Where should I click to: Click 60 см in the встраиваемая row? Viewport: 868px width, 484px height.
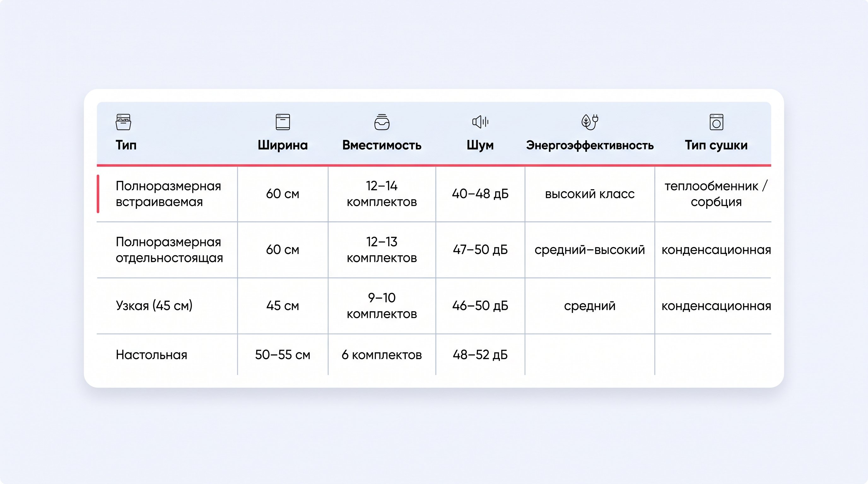[x=283, y=194]
